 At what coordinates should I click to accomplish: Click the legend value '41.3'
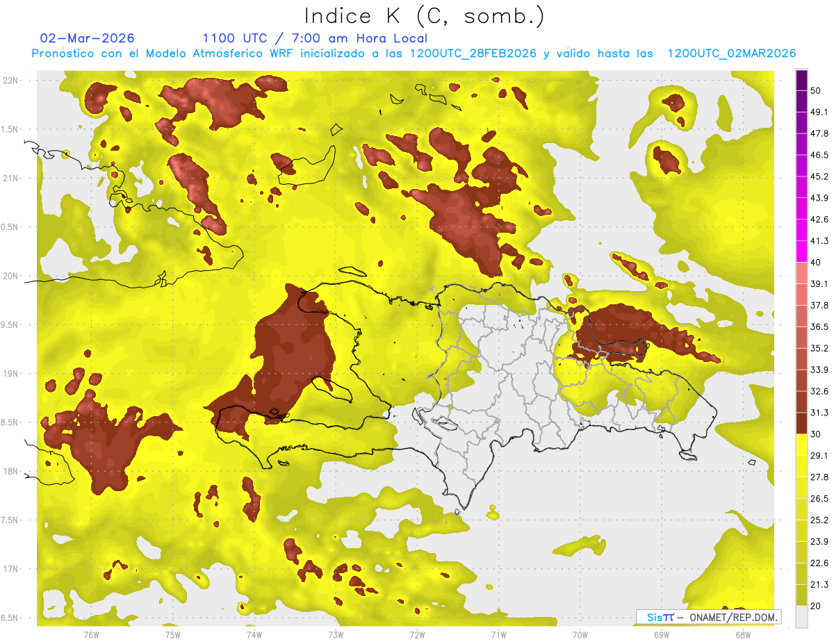click(819, 242)
